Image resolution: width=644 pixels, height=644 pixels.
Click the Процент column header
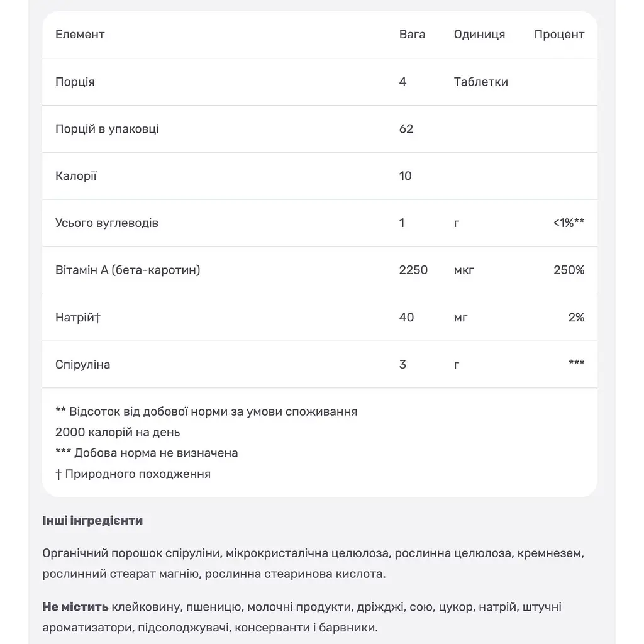click(x=559, y=35)
